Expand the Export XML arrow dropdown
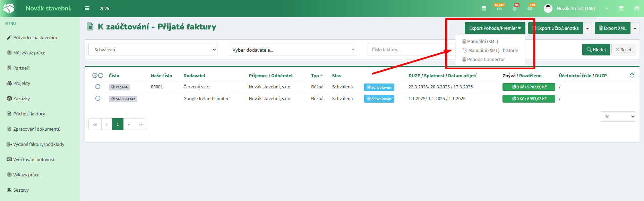Viewport: 644px width, 201px height. [635, 28]
